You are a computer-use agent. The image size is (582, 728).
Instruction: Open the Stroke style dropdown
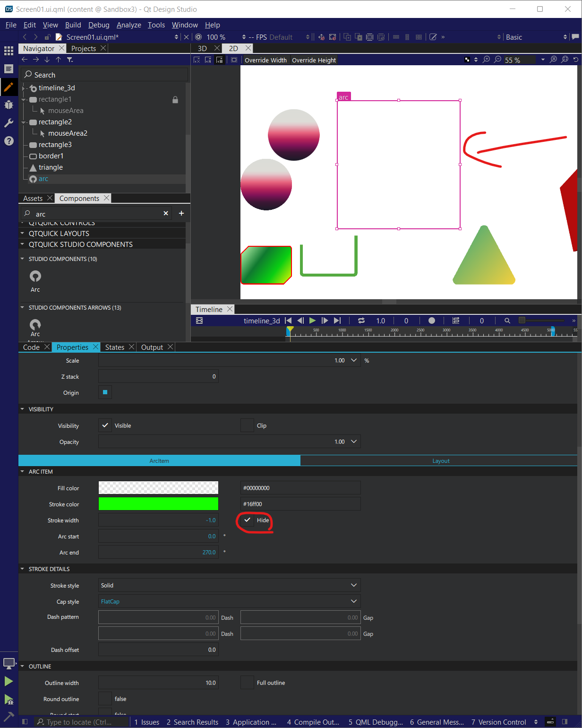(229, 585)
